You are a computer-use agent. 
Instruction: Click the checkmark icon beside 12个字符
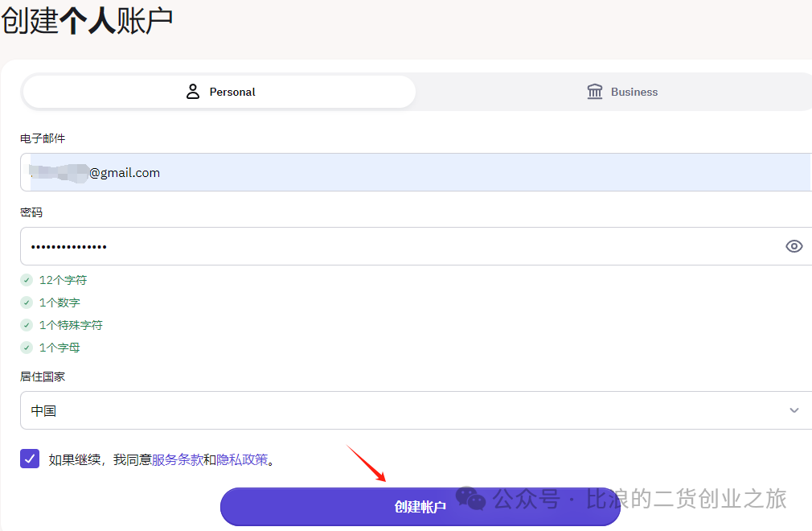(27, 281)
